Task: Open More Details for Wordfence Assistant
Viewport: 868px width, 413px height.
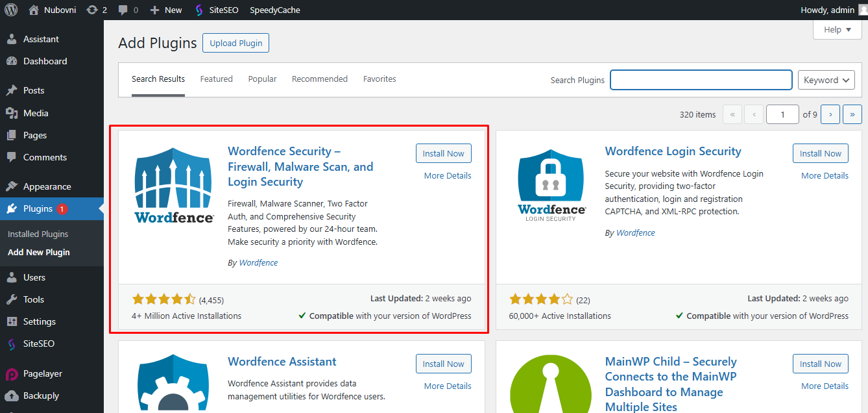Action: 448,386
